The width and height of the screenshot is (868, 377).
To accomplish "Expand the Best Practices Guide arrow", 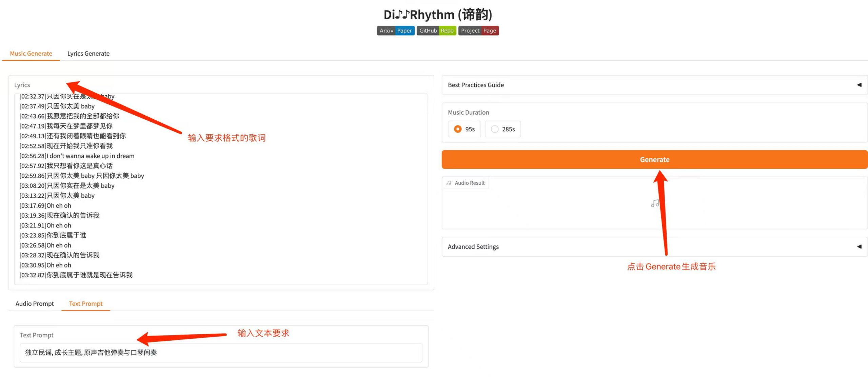I will (x=859, y=85).
